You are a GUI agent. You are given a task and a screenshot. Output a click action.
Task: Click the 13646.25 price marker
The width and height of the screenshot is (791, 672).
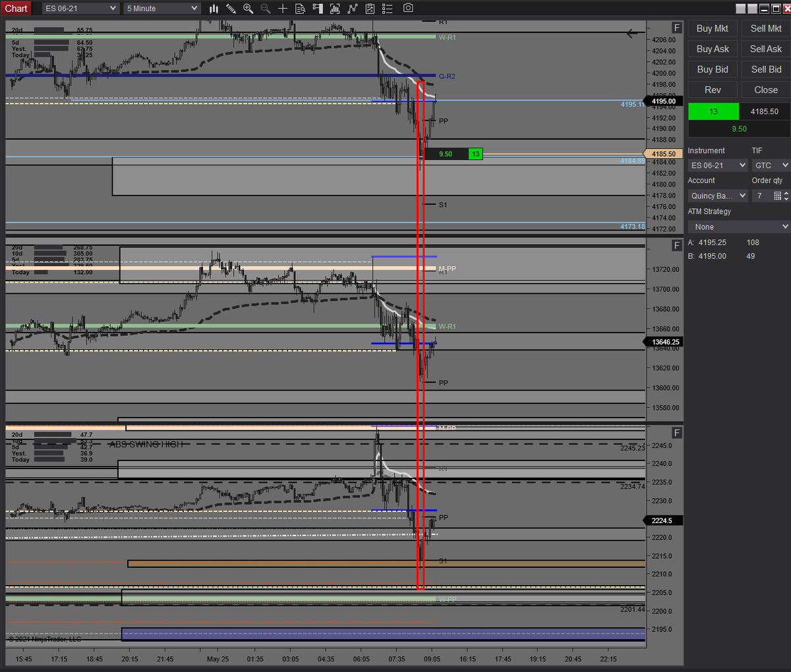[x=663, y=342]
